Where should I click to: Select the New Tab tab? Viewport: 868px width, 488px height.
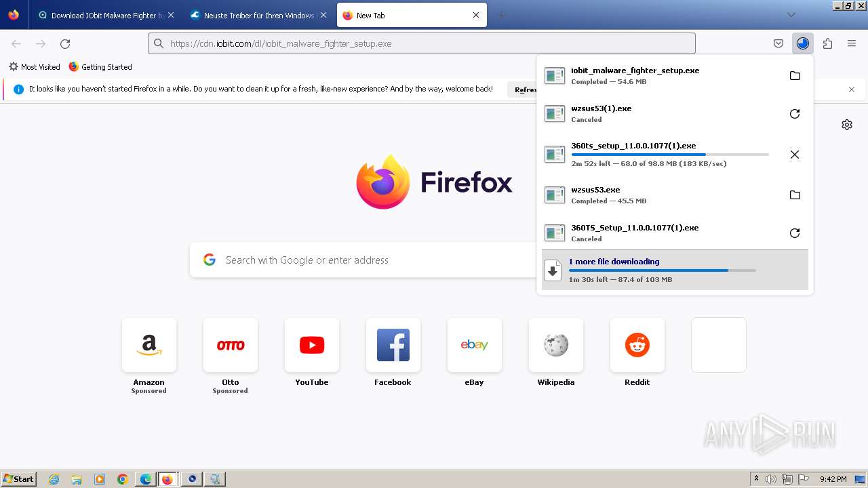[412, 15]
